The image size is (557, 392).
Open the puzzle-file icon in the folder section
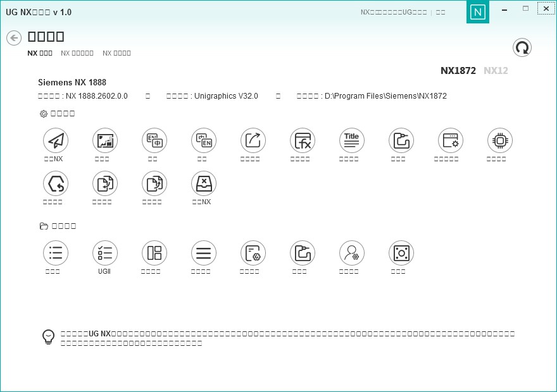pos(303,253)
